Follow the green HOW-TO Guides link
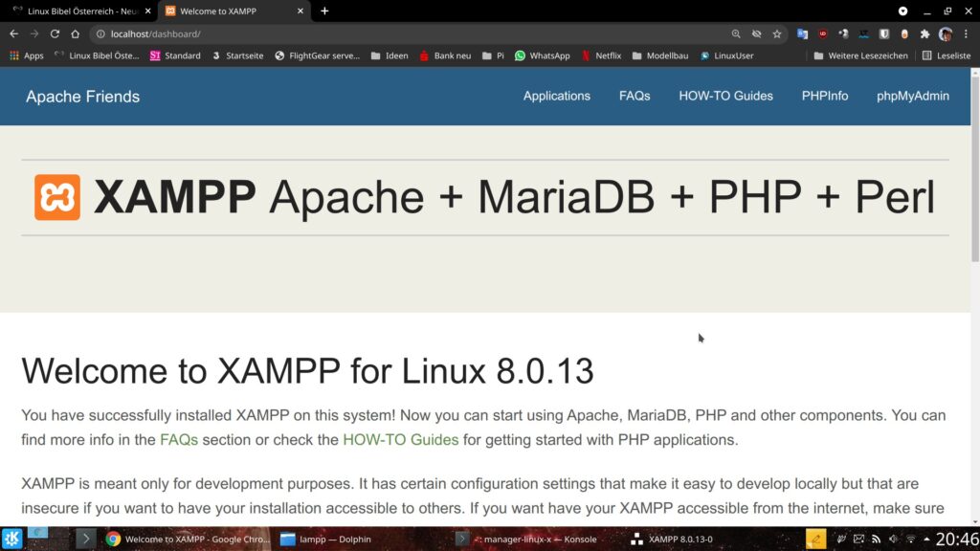The width and height of the screenshot is (980, 551). click(x=401, y=439)
